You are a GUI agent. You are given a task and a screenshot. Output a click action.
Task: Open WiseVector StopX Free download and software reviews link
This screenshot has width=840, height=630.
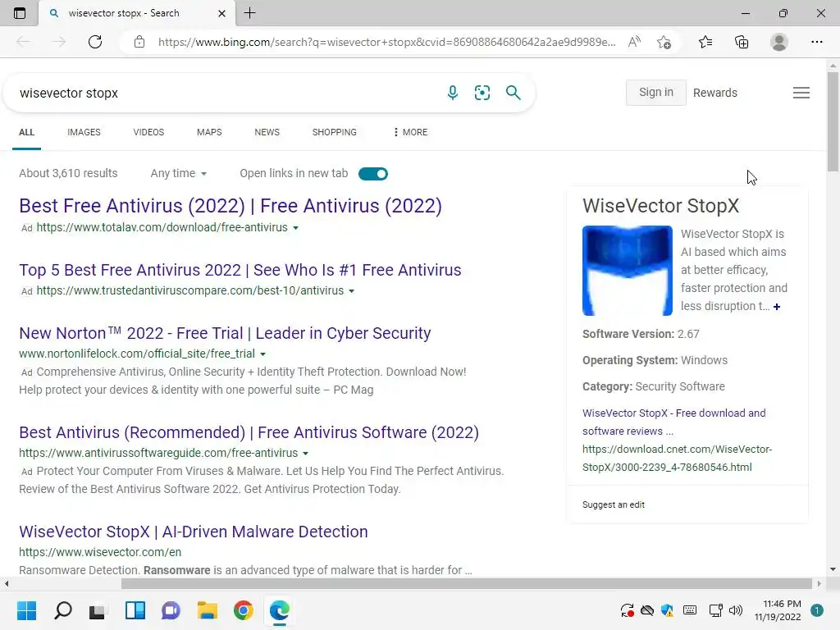pyautogui.click(x=674, y=422)
